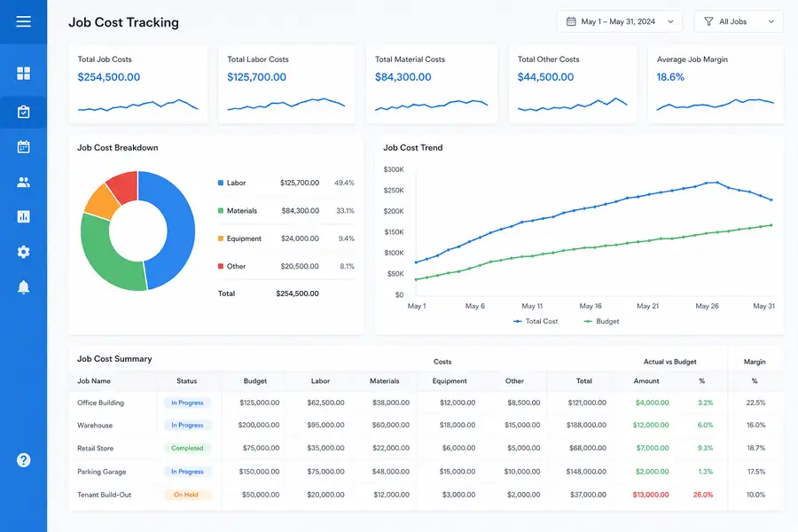This screenshot has width=798, height=532.
Task: Click the blue Labor legend swatch
Action: (221, 183)
